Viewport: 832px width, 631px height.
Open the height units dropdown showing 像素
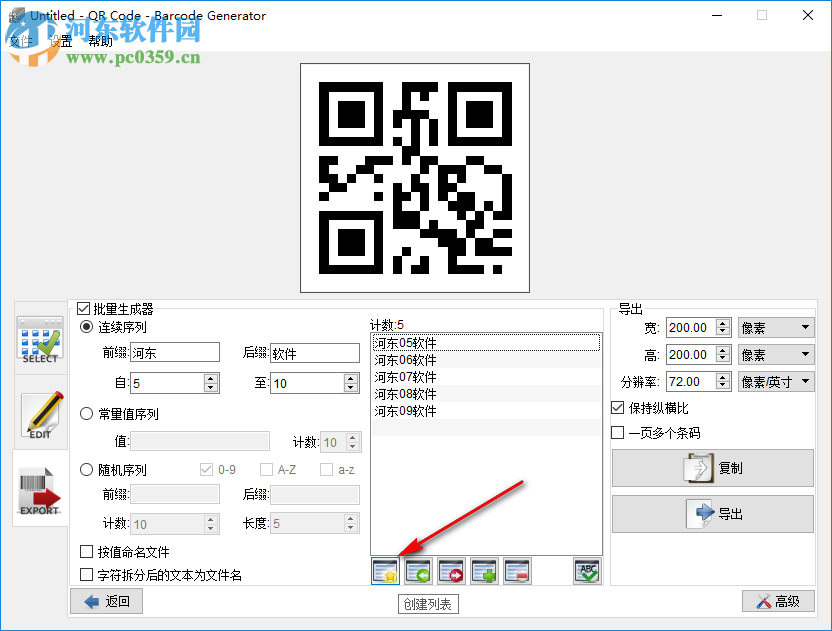[x=776, y=354]
